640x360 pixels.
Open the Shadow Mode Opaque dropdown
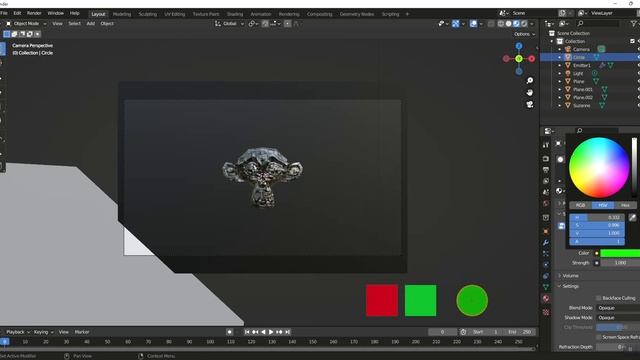click(x=618, y=318)
